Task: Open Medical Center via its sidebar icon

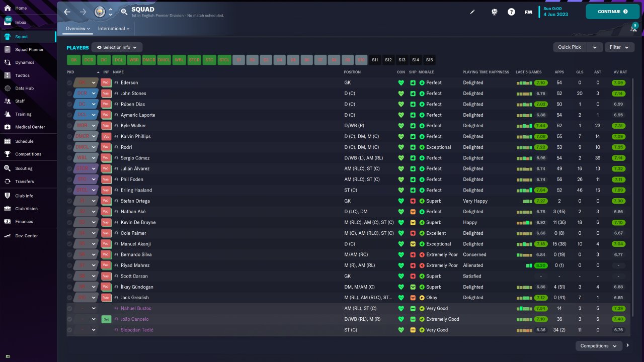Action: (8, 127)
